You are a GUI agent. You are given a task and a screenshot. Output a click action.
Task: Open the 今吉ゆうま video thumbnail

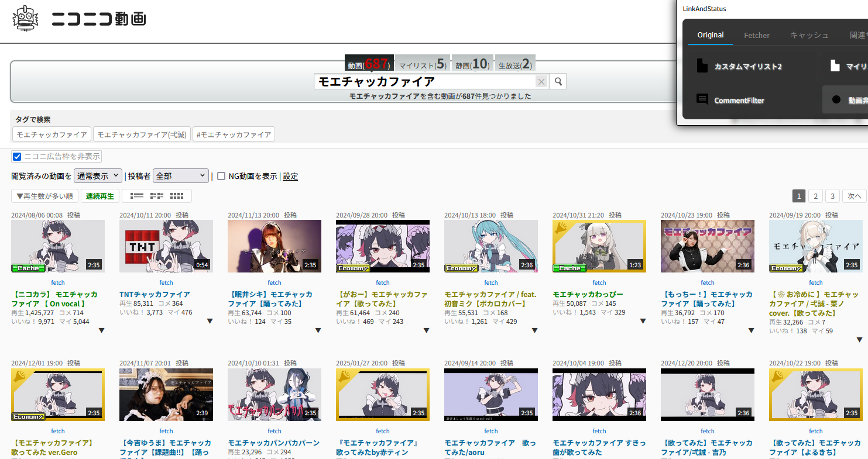click(x=166, y=395)
